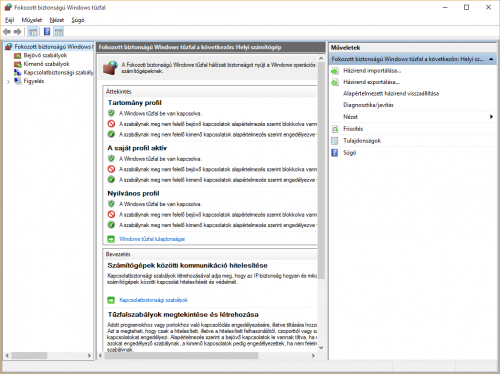Toggle the console tree pane toolbar icon
The width and height of the screenshot is (500, 374).
[33, 32]
